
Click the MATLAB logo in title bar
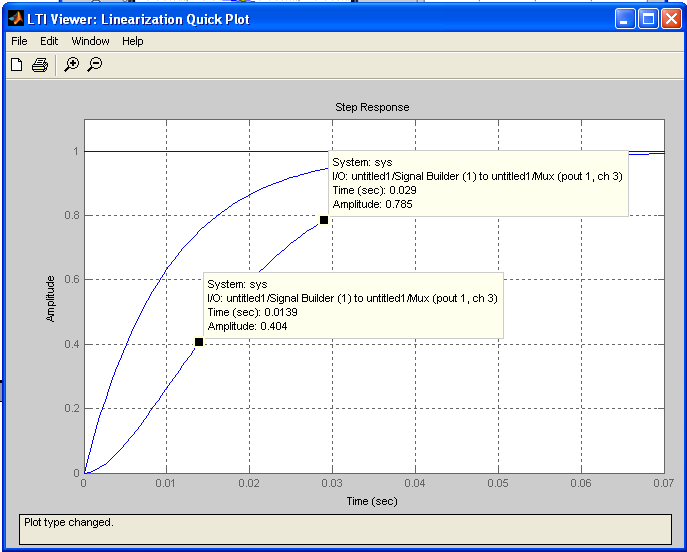click(x=17, y=19)
